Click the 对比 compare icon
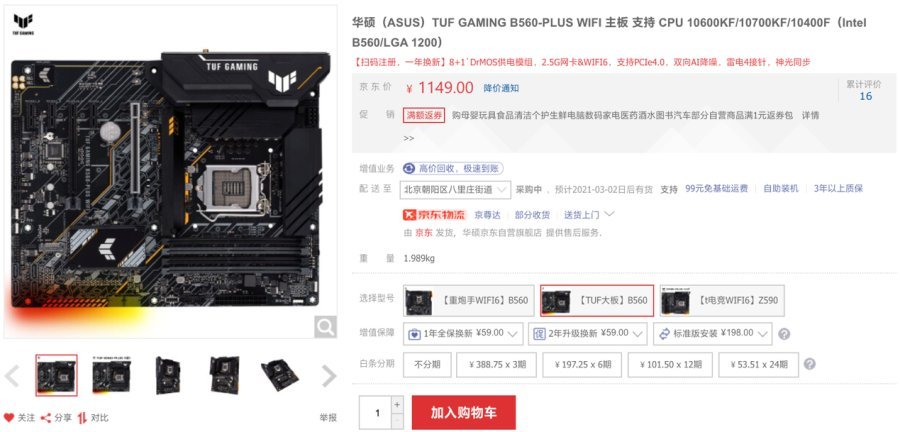The image size is (900, 432). (83, 418)
